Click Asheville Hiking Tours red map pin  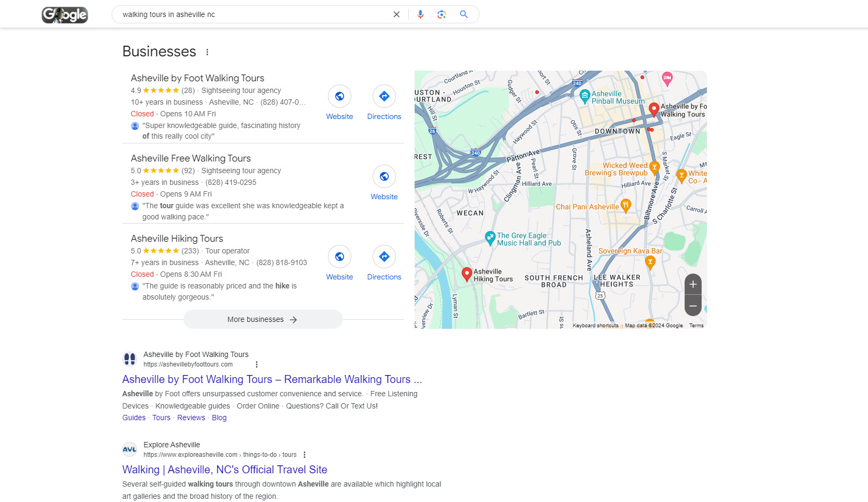coord(467,274)
